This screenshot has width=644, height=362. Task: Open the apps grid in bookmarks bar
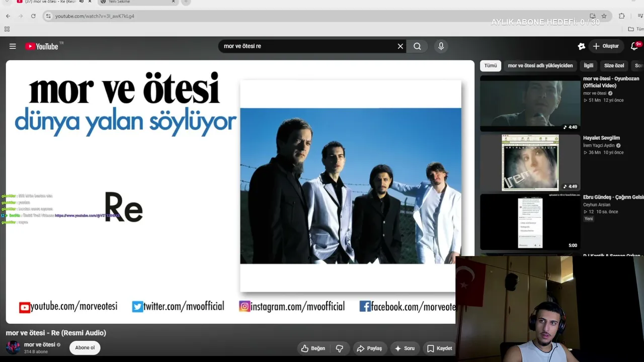(x=7, y=29)
